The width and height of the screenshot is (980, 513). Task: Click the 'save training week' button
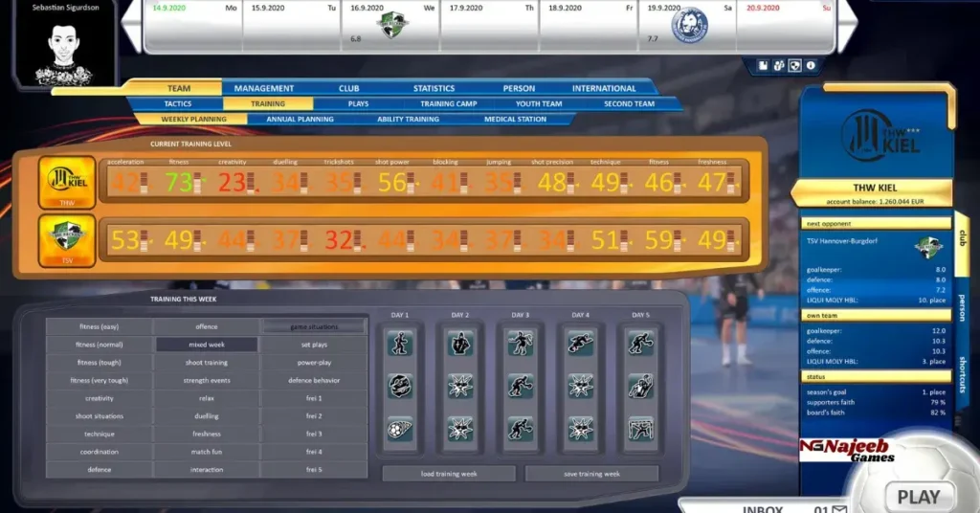click(591, 474)
